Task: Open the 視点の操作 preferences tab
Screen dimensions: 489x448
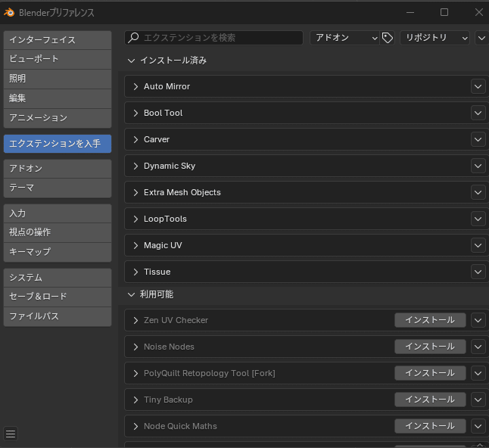Action: pyautogui.click(x=58, y=232)
